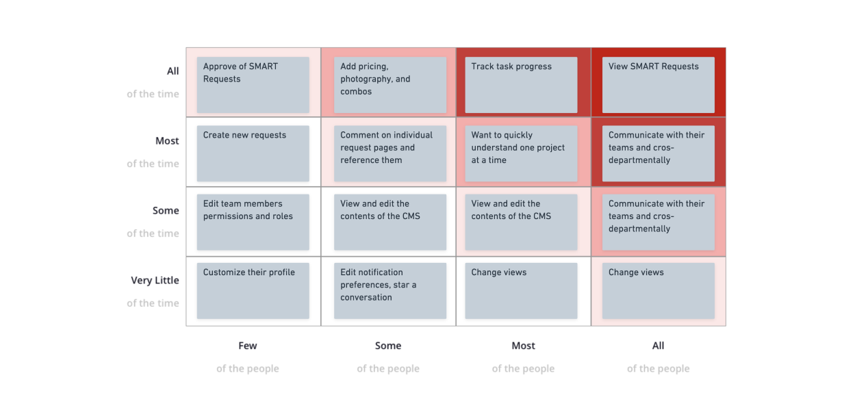The height and width of the screenshot is (419, 868).
Task: Click the Create new requests card
Action: tap(253, 153)
